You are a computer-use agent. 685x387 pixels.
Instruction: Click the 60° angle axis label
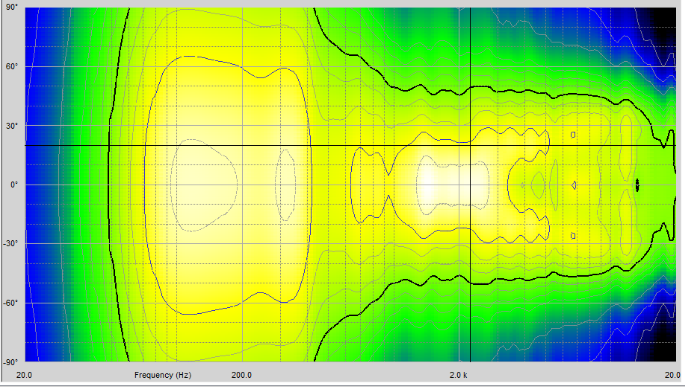(12, 66)
